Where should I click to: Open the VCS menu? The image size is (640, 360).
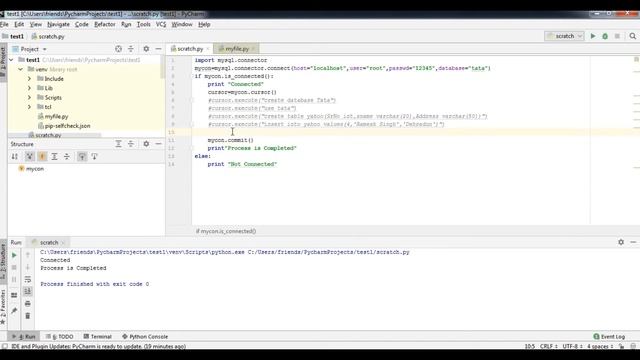[x=161, y=24]
